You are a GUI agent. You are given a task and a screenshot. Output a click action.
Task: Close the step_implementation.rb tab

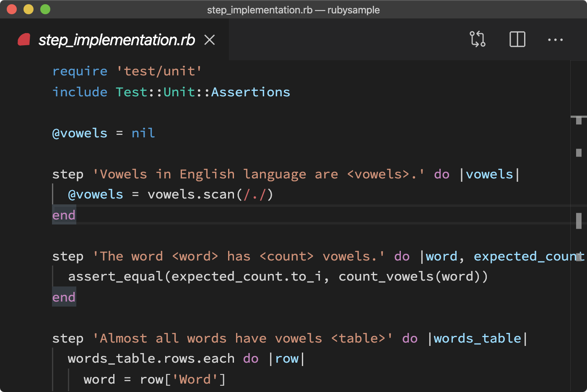click(x=210, y=40)
